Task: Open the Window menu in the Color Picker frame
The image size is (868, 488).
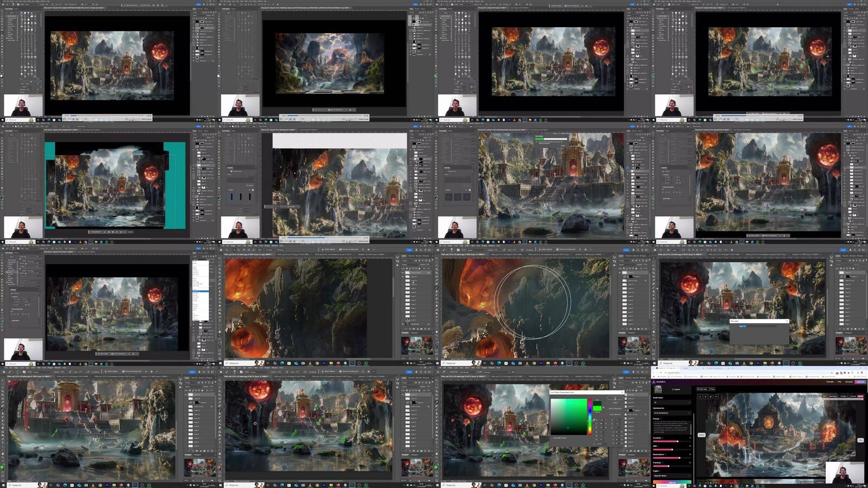Action: click(492, 368)
